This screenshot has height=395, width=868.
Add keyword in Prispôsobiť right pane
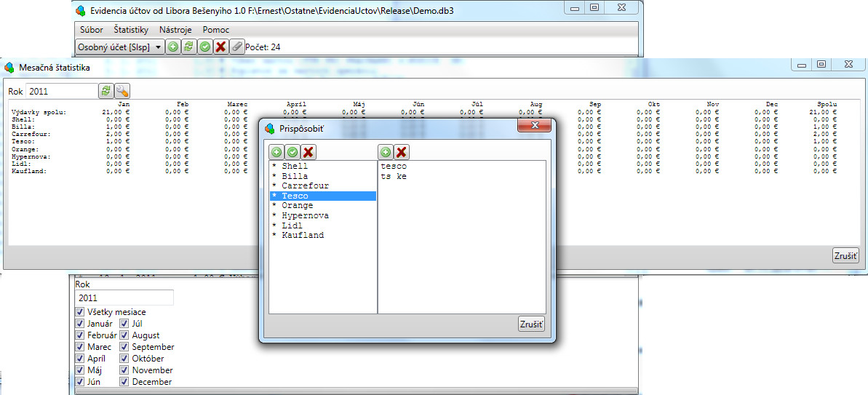[x=386, y=152]
